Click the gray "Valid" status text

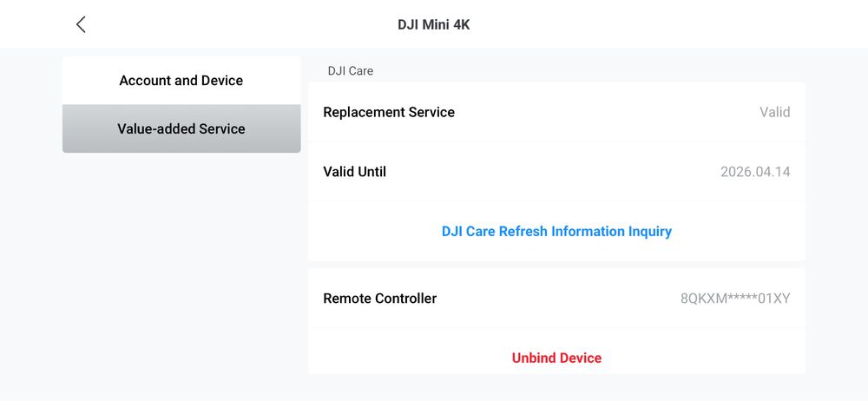tap(774, 112)
